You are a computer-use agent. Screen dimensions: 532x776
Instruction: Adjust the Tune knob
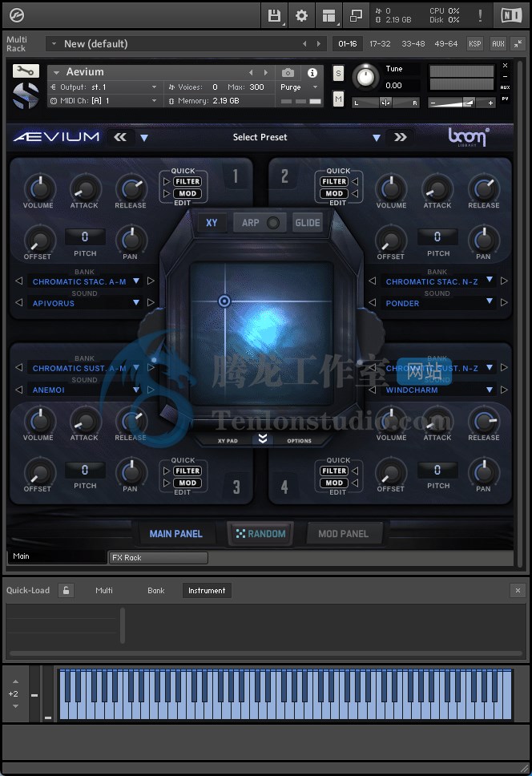pos(365,77)
